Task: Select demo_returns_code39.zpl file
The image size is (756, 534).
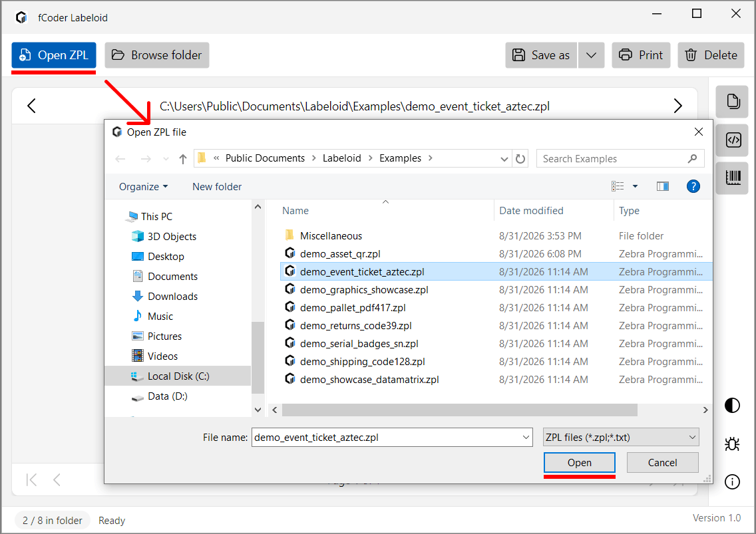Action: [496, 325]
